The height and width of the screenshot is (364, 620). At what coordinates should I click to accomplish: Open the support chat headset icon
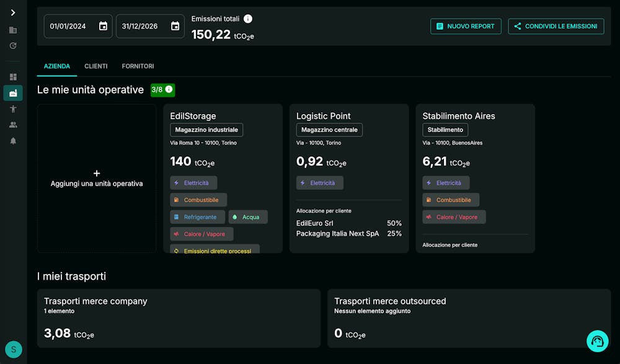tap(597, 341)
